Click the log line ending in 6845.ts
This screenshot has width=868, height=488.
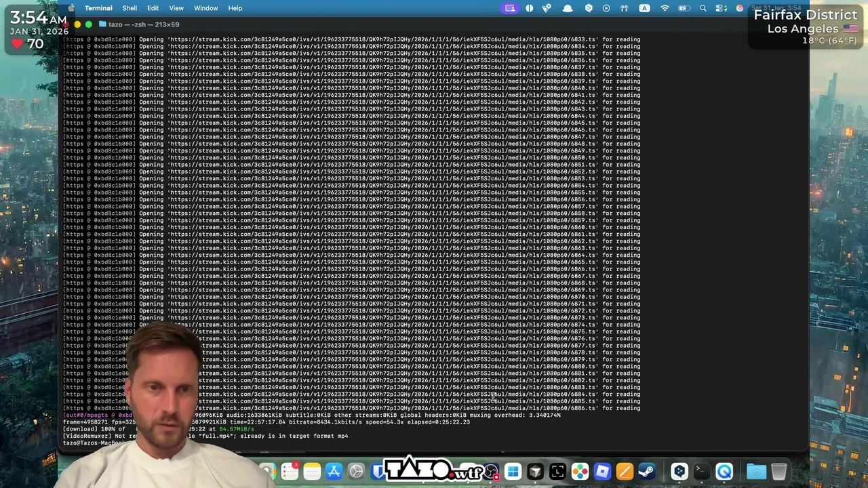[352, 123]
